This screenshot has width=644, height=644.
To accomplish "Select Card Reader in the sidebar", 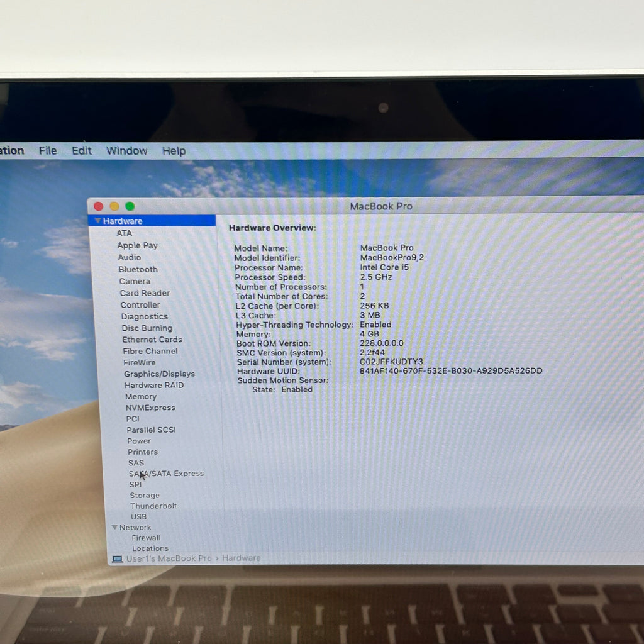I will [x=145, y=293].
